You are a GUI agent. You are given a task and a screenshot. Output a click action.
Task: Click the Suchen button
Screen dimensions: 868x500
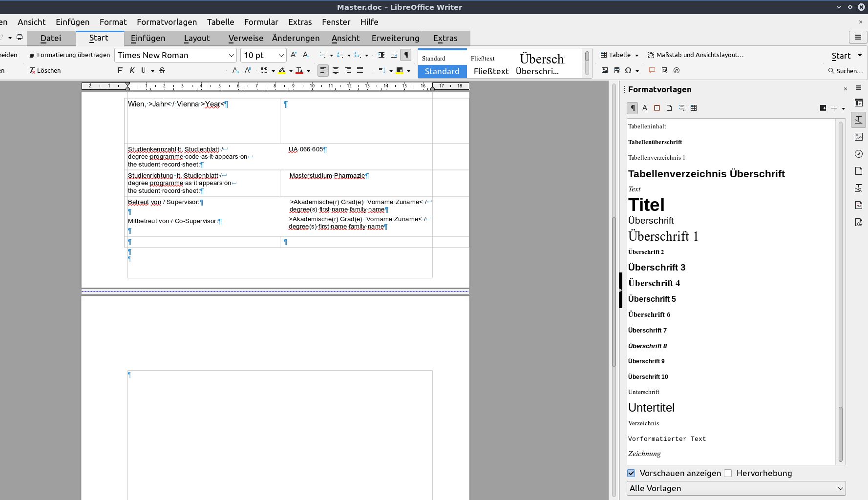[x=846, y=71]
